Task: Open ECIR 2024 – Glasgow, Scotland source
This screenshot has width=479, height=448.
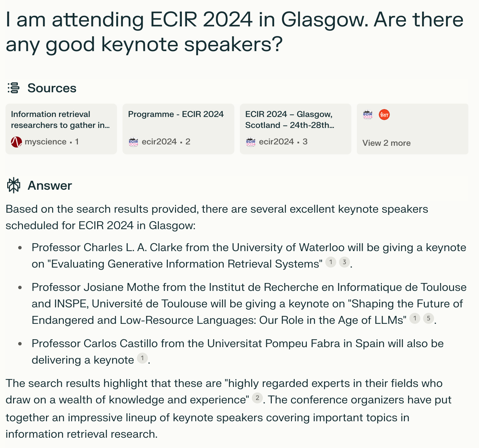Action: 295,129
